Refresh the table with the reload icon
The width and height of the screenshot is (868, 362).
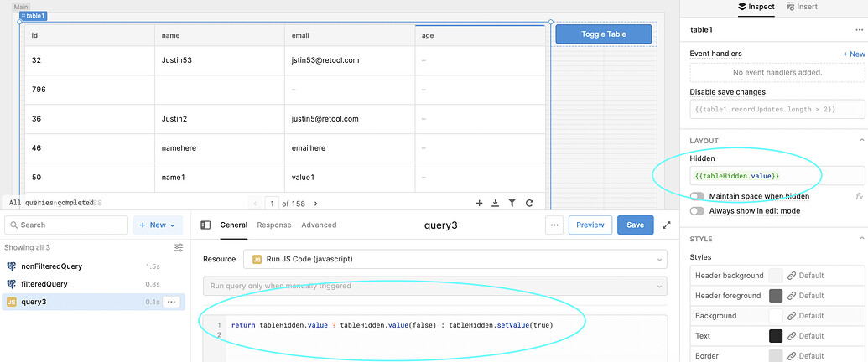[x=529, y=203]
